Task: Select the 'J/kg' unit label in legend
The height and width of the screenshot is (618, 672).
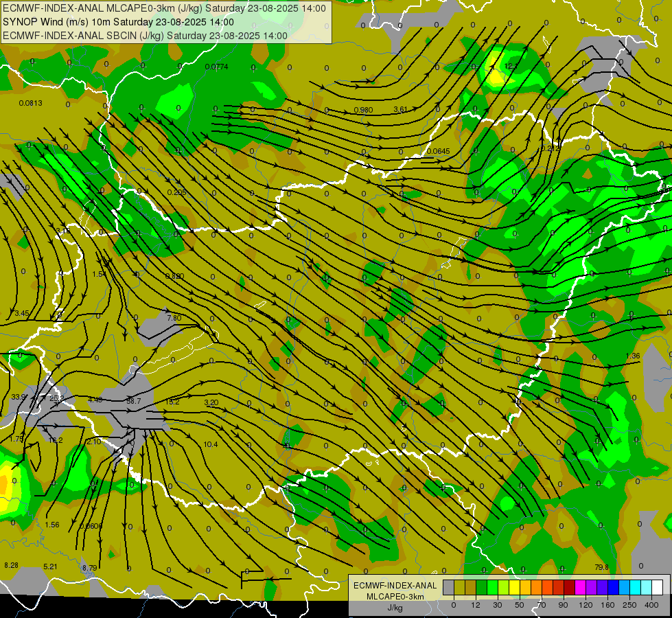Action: [x=395, y=608]
